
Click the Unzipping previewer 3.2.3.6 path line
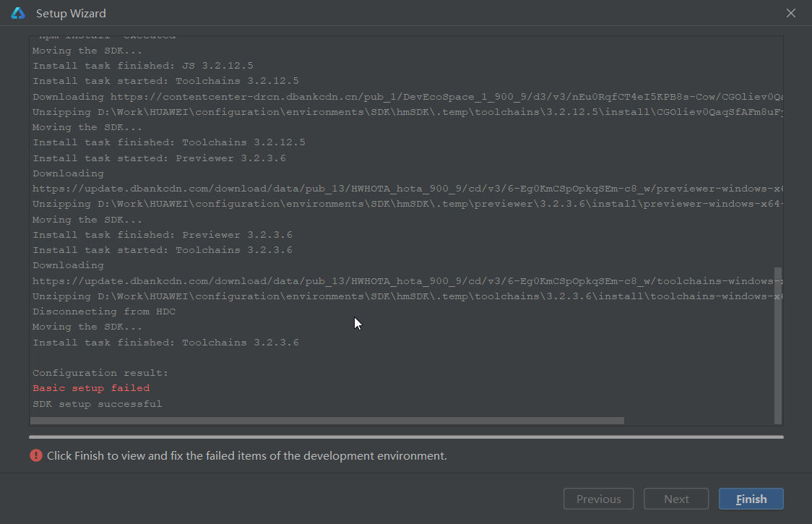(x=407, y=205)
